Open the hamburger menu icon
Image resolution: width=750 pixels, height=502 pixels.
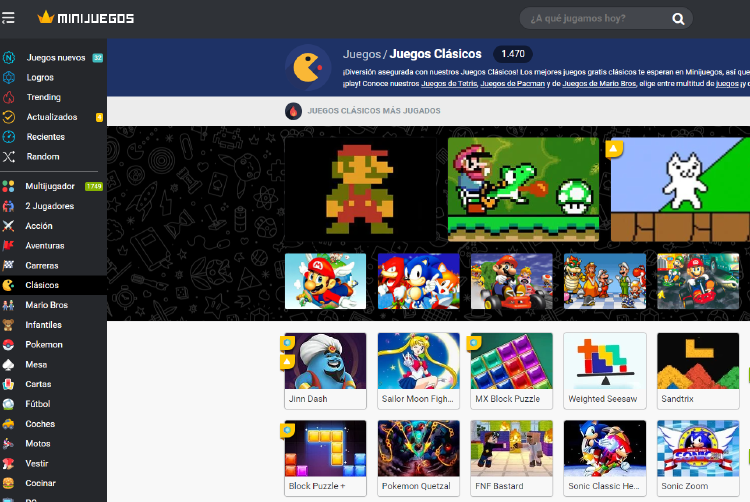click(x=8, y=18)
